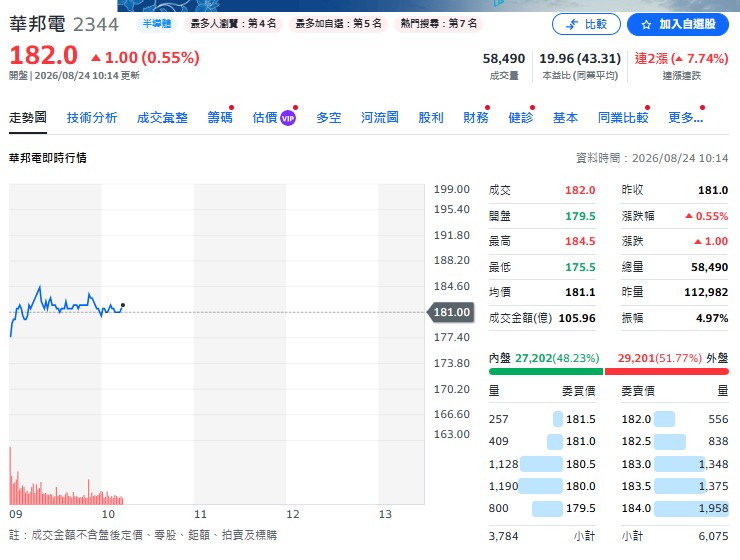740x560 pixels.
Task: Click the 委買價 column header
Action: pyautogui.click(x=579, y=391)
